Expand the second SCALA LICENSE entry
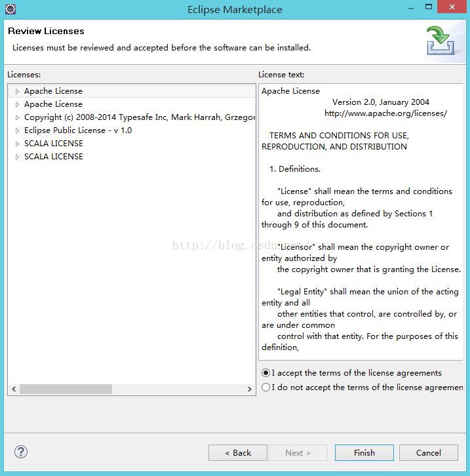The height and width of the screenshot is (476, 470). (17, 157)
